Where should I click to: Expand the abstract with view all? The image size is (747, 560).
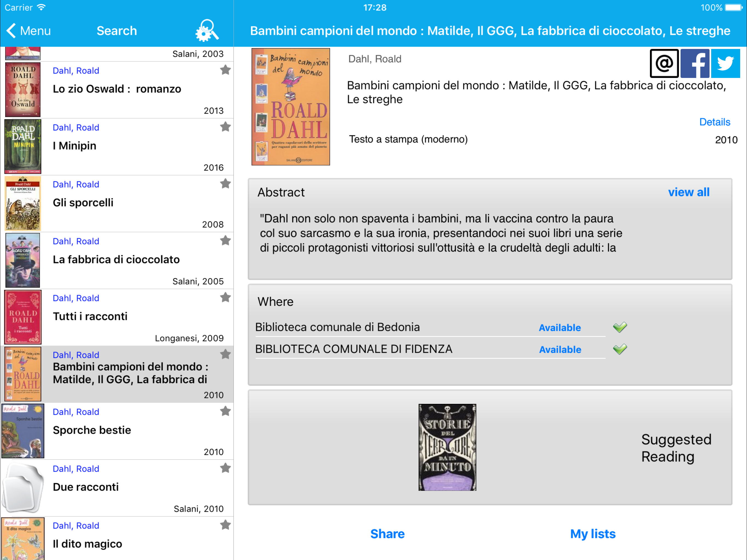688,192
